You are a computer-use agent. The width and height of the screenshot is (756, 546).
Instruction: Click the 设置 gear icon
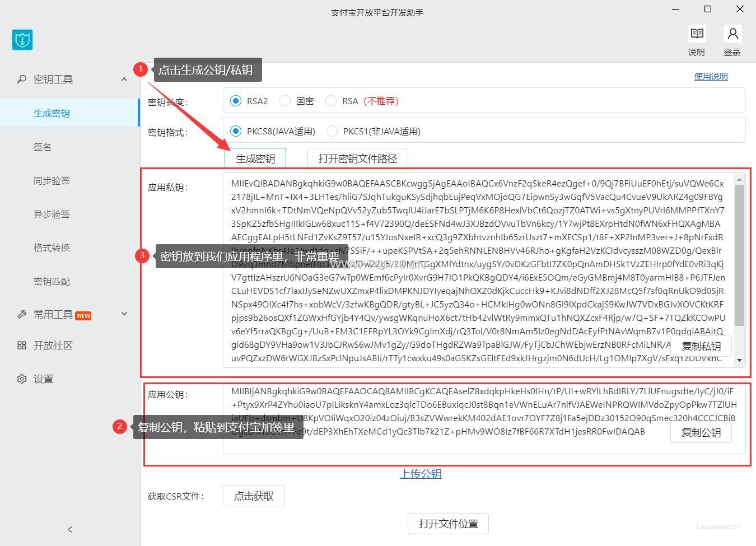[x=22, y=379]
